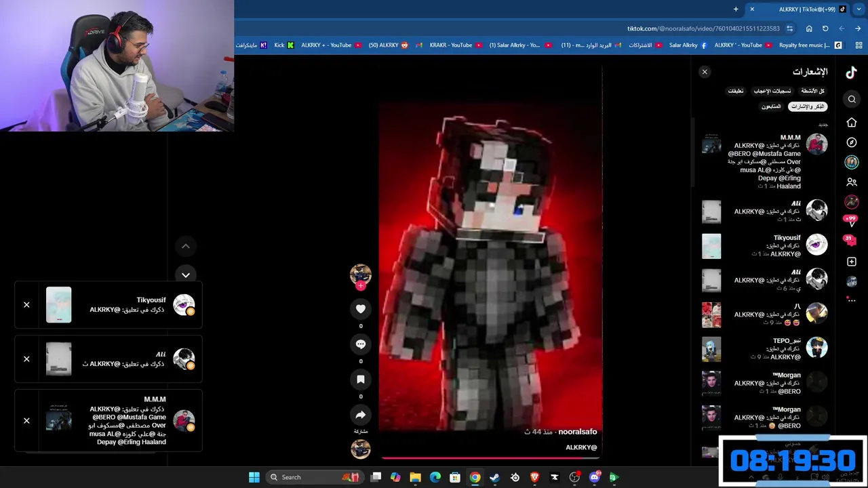Open the M.M.M mention notification in the panel
The width and height of the screenshot is (868, 488).
tap(764, 161)
